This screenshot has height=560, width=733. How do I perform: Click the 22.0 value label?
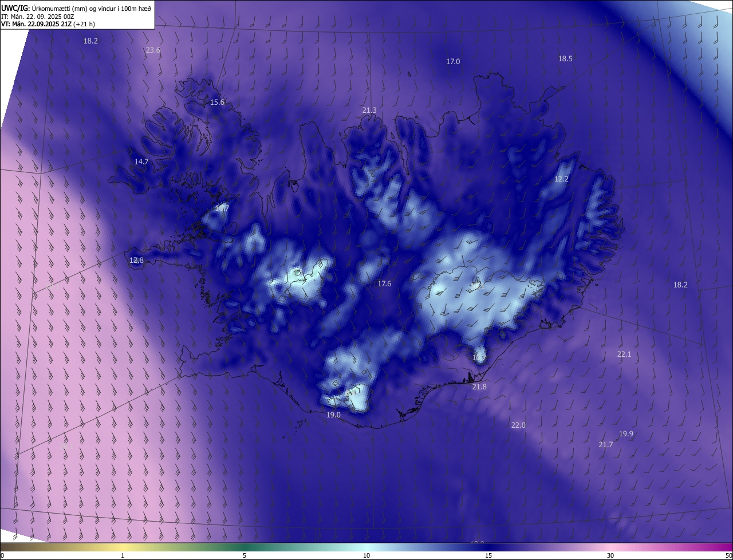click(x=518, y=425)
